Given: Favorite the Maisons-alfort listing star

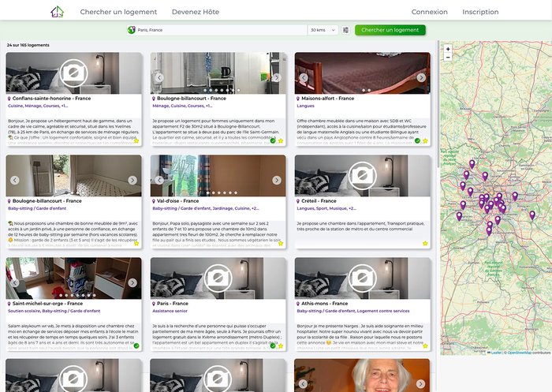Looking at the screenshot, I should tap(425, 141).
